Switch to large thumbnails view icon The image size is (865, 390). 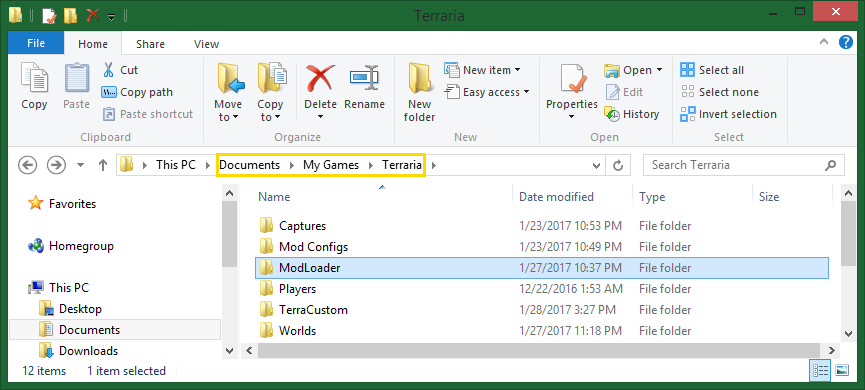click(x=842, y=371)
